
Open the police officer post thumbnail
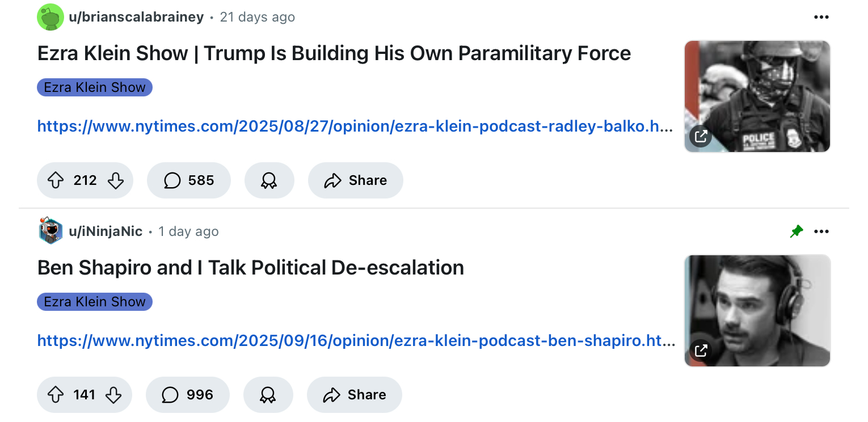click(757, 96)
